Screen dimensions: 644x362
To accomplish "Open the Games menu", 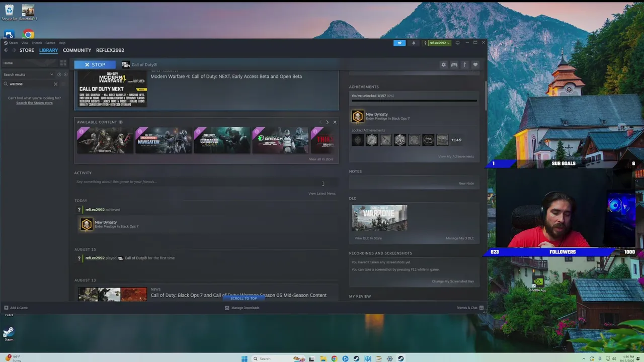I will pos(50,43).
